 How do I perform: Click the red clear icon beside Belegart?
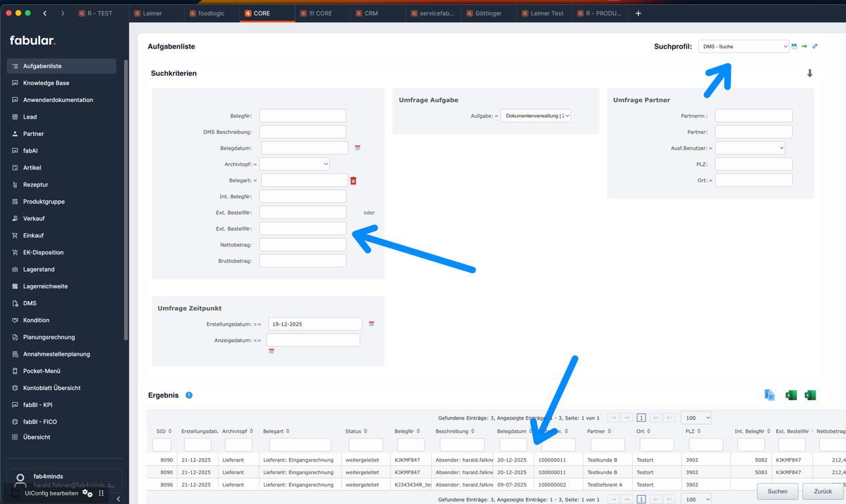353,180
